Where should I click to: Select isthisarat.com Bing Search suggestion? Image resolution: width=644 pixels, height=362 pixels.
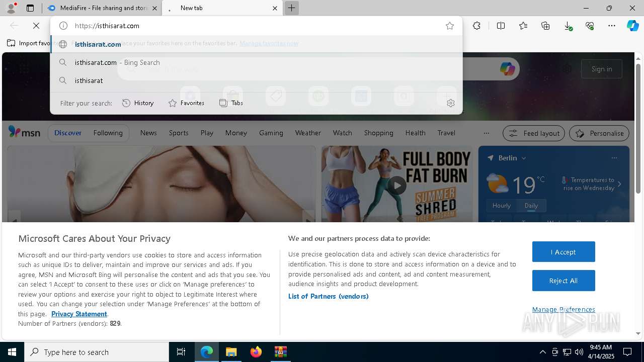[256, 62]
